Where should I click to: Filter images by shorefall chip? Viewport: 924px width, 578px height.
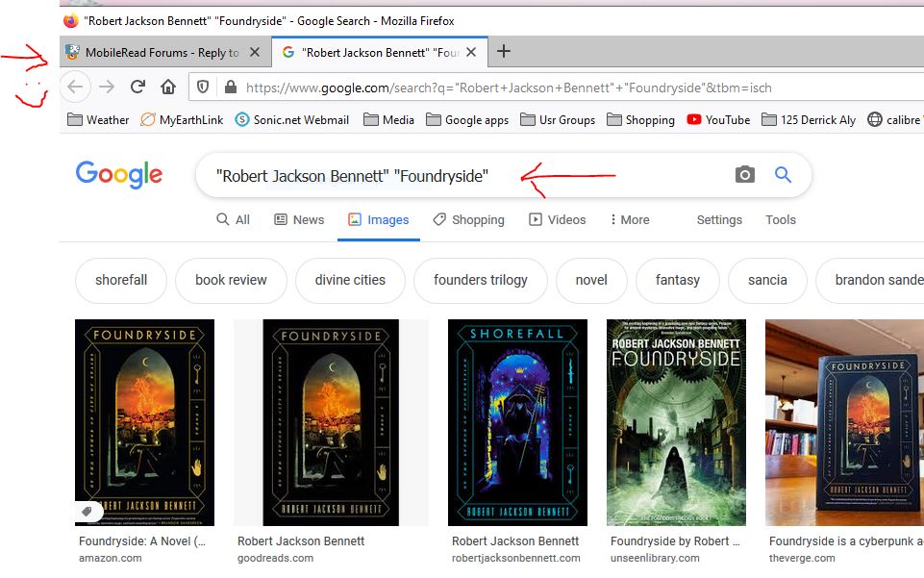coord(121,280)
